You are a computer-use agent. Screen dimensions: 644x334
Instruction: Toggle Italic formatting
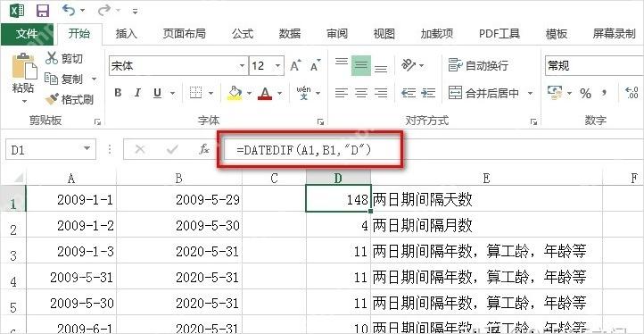coord(137,93)
